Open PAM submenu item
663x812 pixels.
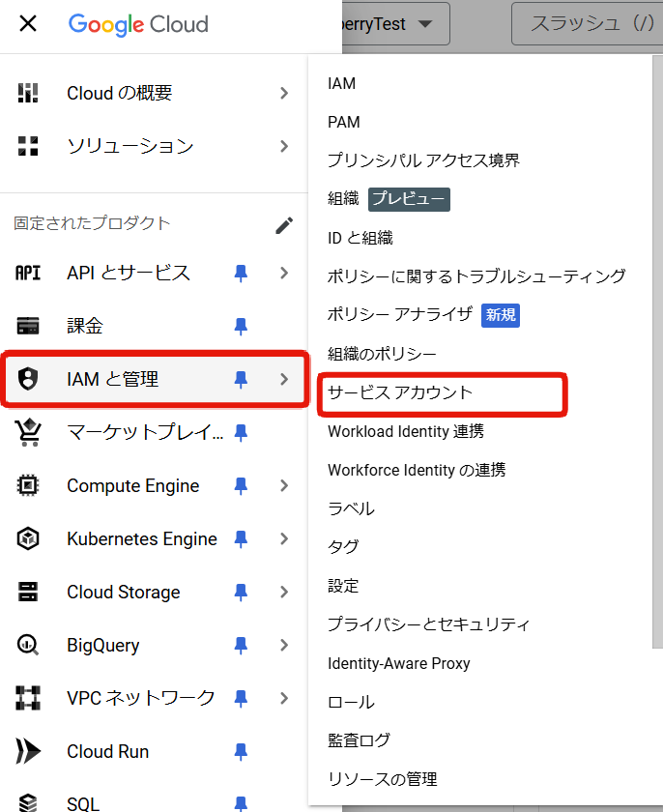(x=344, y=122)
